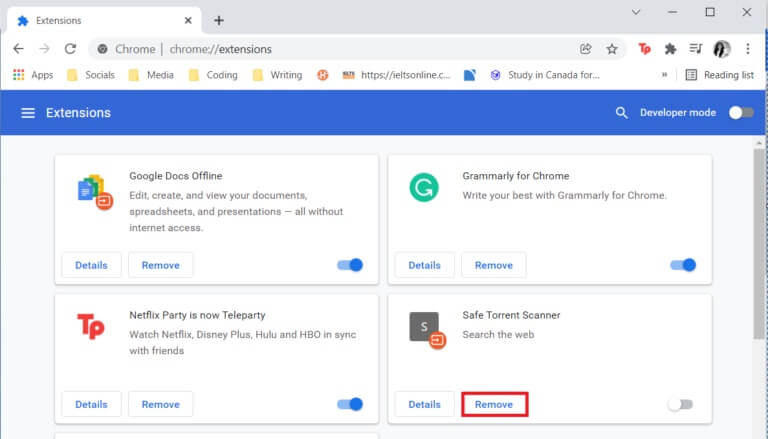This screenshot has width=768, height=439.
Task: View Details for Google Docs Offline
Action: (91, 265)
